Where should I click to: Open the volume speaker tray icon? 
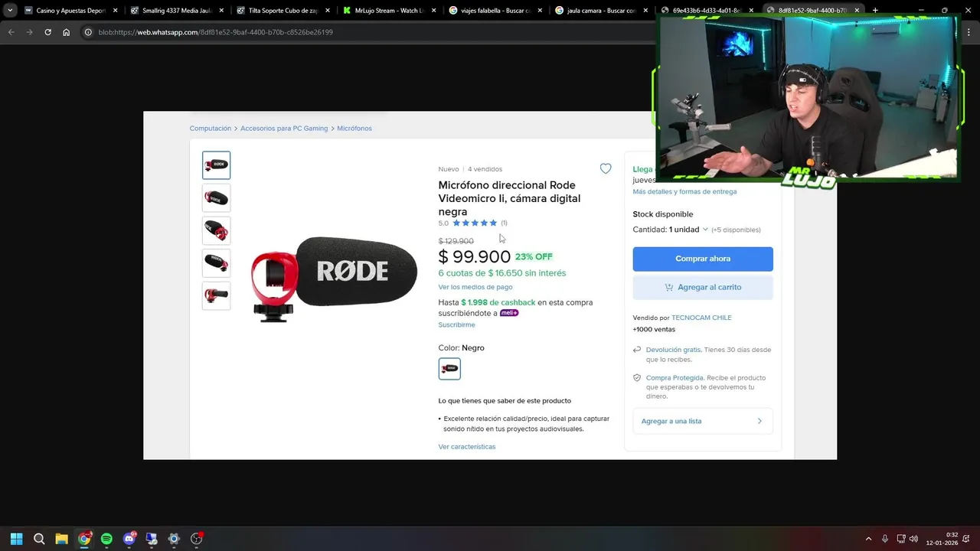(913, 539)
